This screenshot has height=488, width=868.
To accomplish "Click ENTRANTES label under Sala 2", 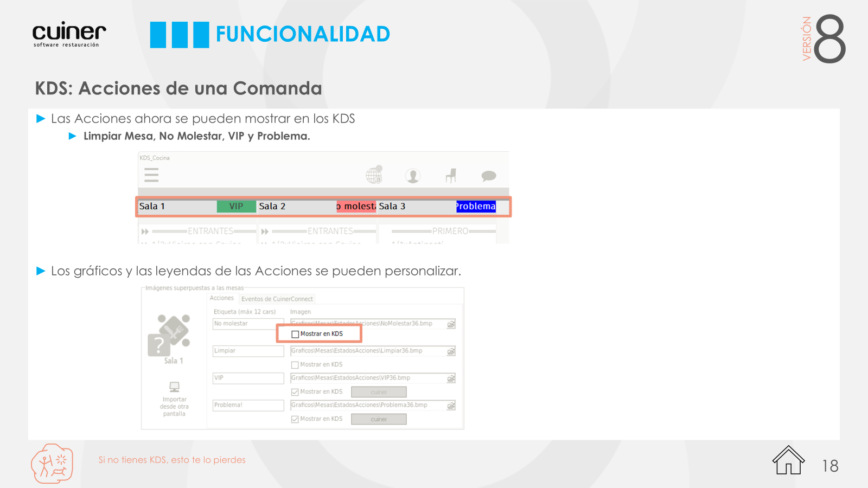I will click(x=330, y=231).
